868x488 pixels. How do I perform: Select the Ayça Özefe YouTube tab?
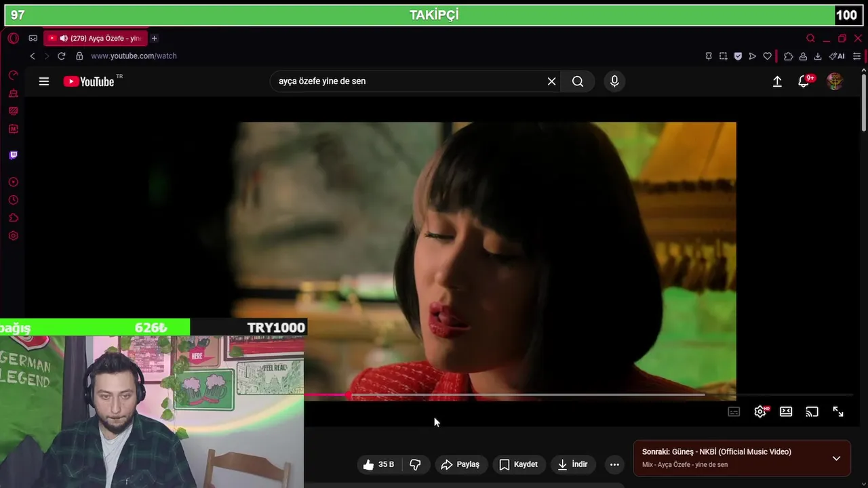pyautogui.click(x=96, y=39)
